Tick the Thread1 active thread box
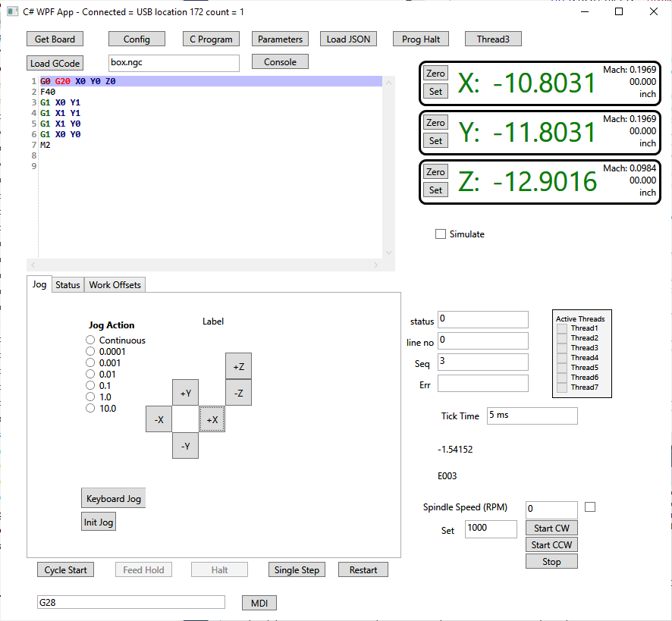Screen dimensions: 672x621 click(562, 328)
